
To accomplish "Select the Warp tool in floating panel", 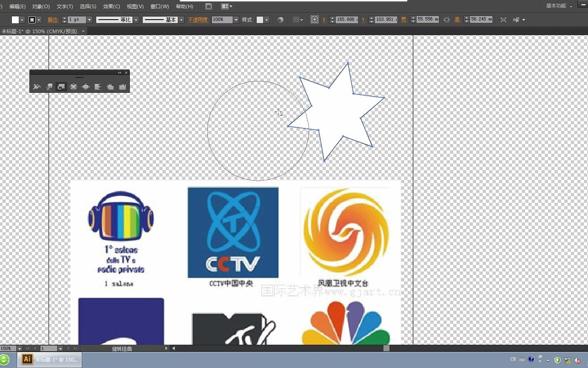I will click(49, 87).
